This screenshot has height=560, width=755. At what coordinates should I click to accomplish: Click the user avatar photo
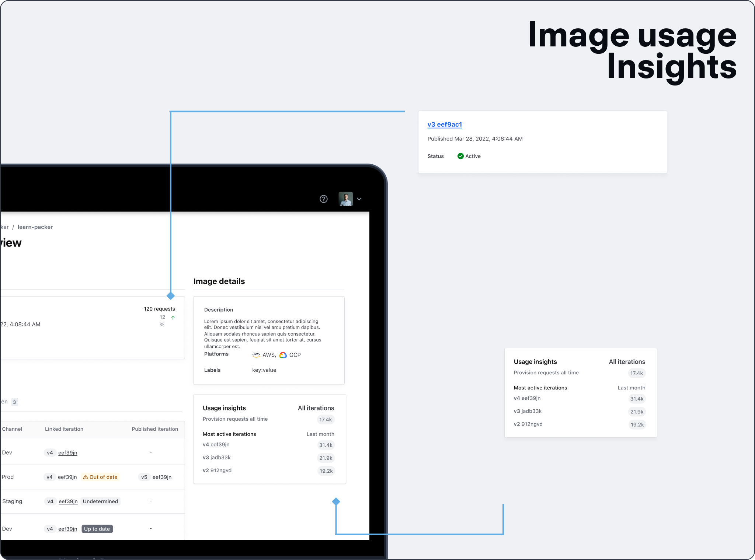pos(345,199)
